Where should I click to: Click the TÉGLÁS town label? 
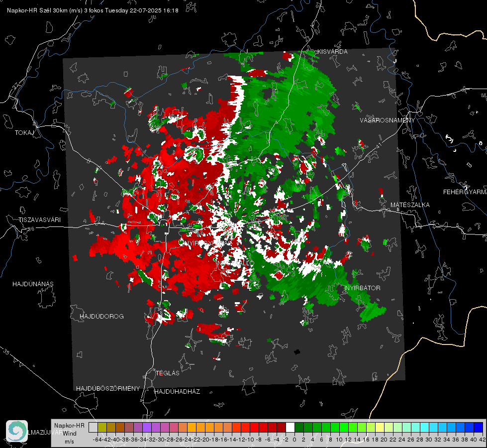[x=168, y=373]
